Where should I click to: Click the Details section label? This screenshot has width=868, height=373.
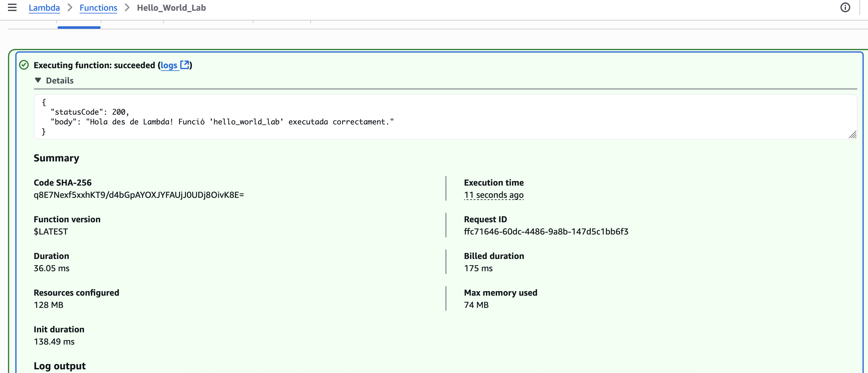click(60, 80)
